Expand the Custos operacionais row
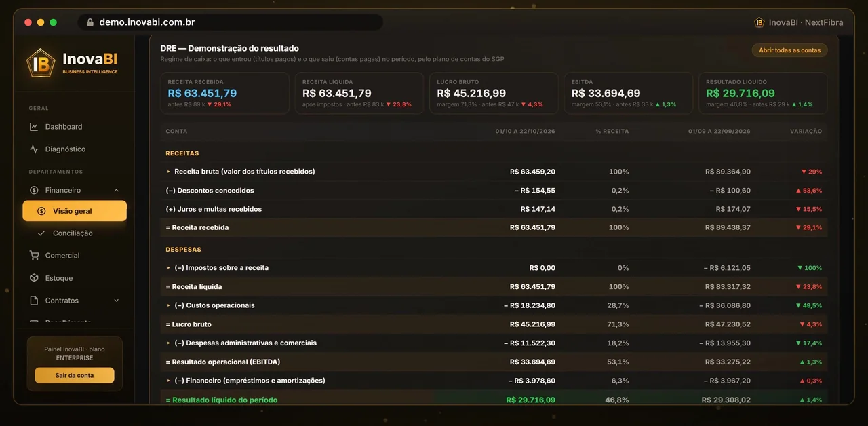 click(x=169, y=305)
